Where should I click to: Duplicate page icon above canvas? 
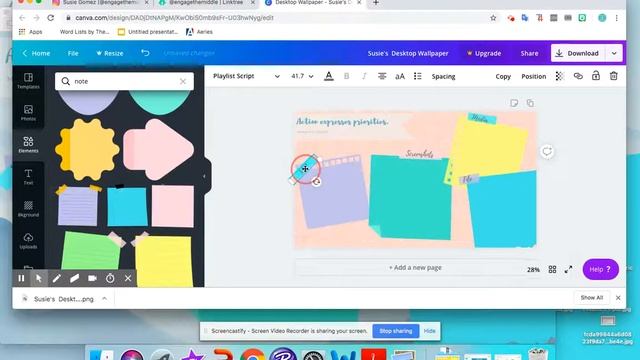[530, 103]
